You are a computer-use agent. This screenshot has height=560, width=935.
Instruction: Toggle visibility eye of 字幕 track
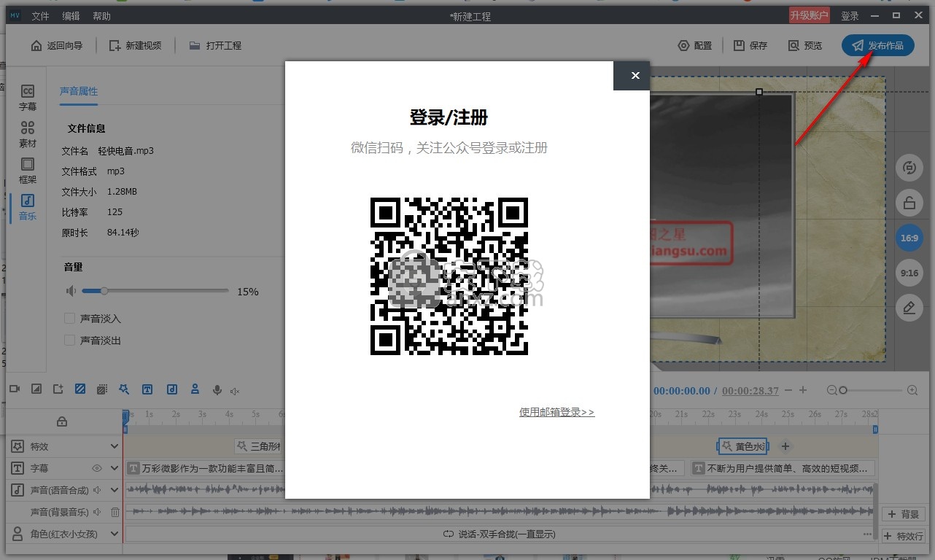pyautogui.click(x=97, y=468)
